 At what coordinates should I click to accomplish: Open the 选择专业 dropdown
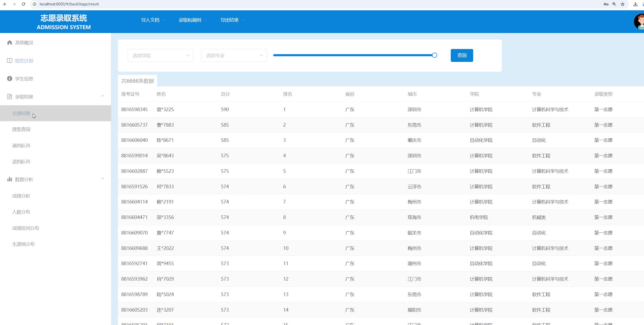(234, 55)
